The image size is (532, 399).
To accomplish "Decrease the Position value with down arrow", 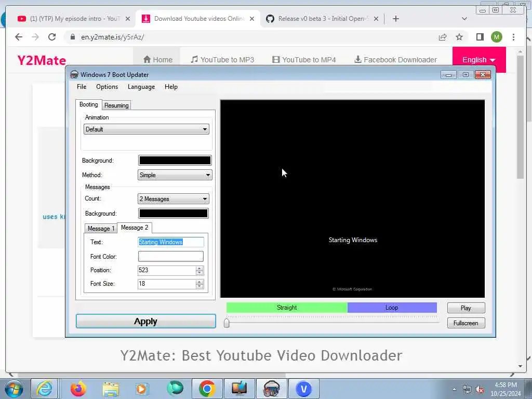I will pyautogui.click(x=199, y=272).
